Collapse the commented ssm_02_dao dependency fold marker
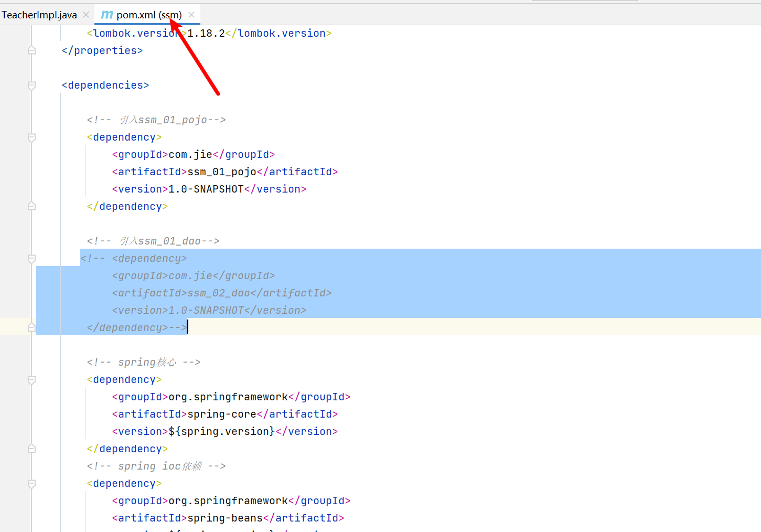 (x=31, y=258)
